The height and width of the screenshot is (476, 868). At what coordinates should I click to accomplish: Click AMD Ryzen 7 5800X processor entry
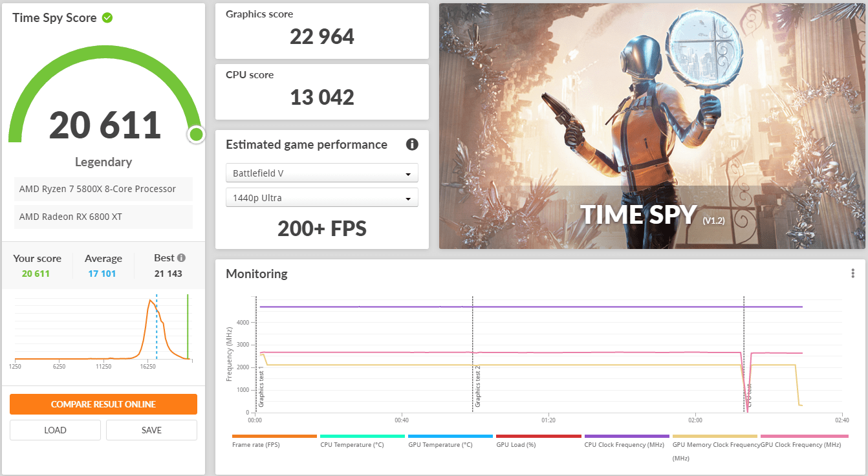[103, 189]
